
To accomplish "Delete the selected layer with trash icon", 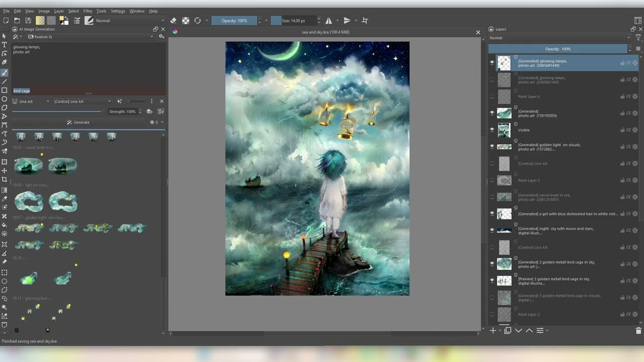I will [x=638, y=330].
